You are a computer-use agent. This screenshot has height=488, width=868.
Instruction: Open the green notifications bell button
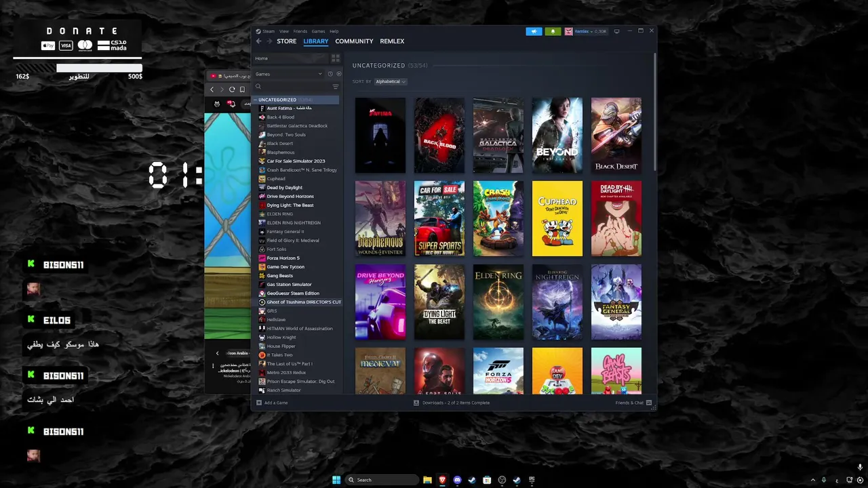click(x=553, y=31)
